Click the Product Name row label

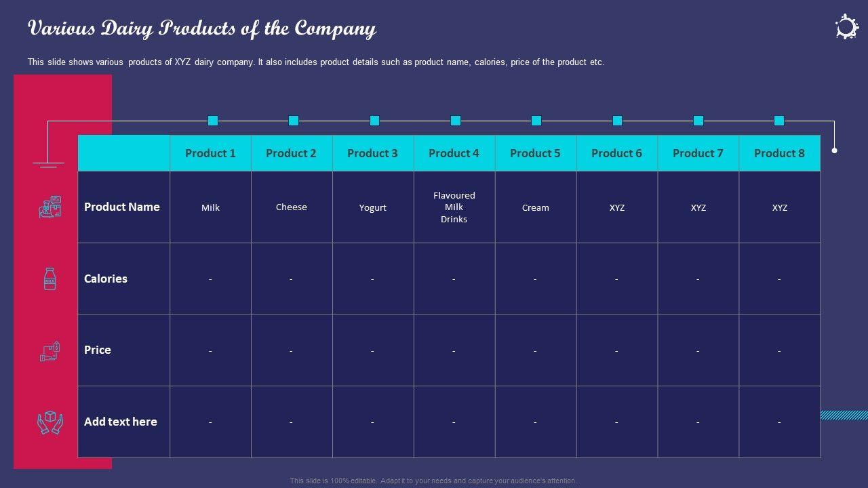122,207
